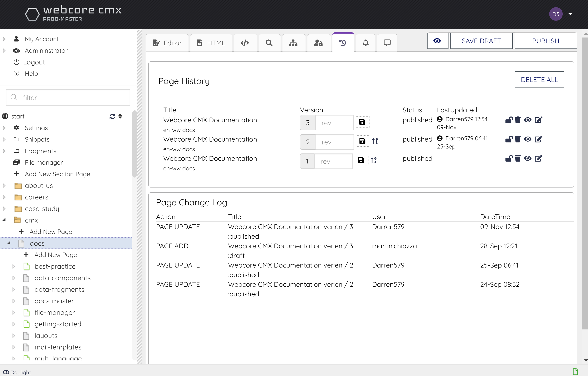Collapse the cmx folder
The width and height of the screenshot is (588, 376).
[4, 220]
